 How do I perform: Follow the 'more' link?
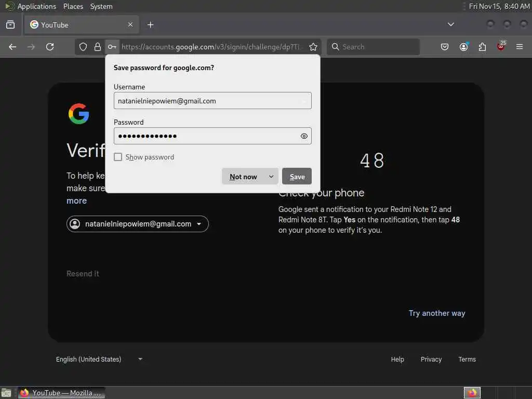click(x=77, y=201)
